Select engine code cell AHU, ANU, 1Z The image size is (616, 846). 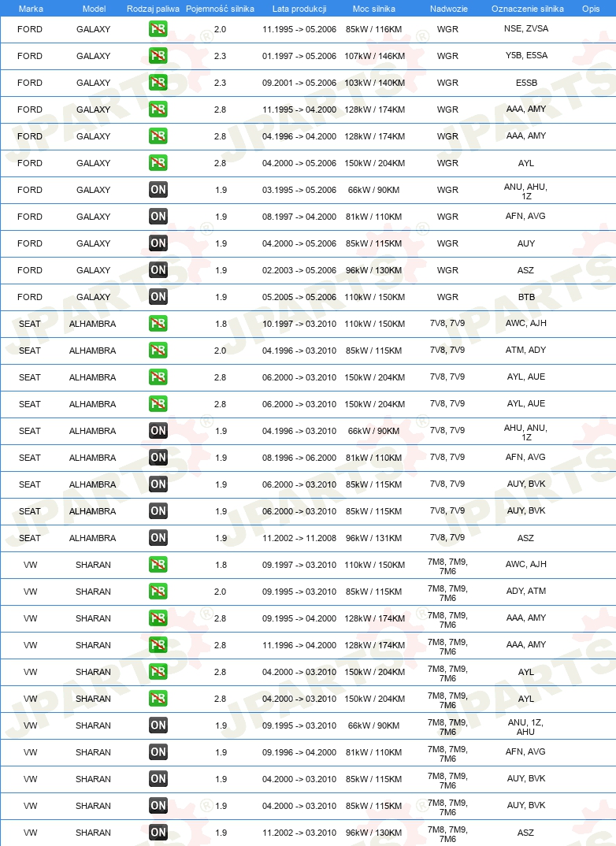click(526, 432)
